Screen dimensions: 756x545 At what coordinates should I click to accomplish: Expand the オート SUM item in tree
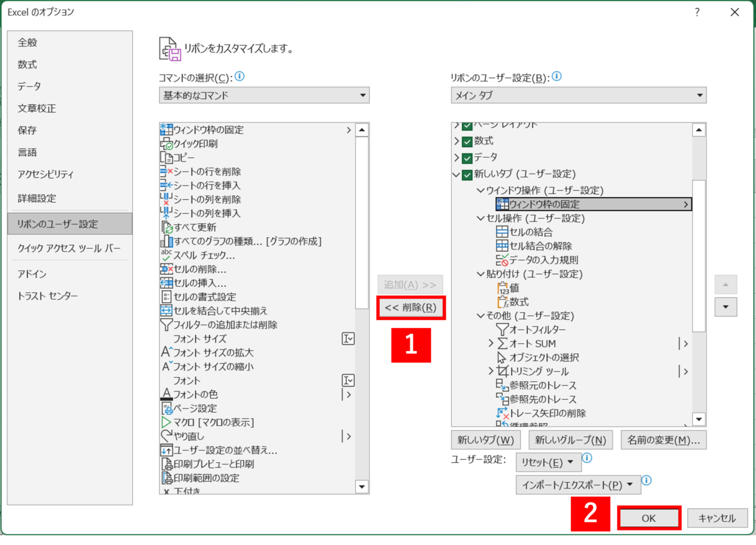pos(491,344)
